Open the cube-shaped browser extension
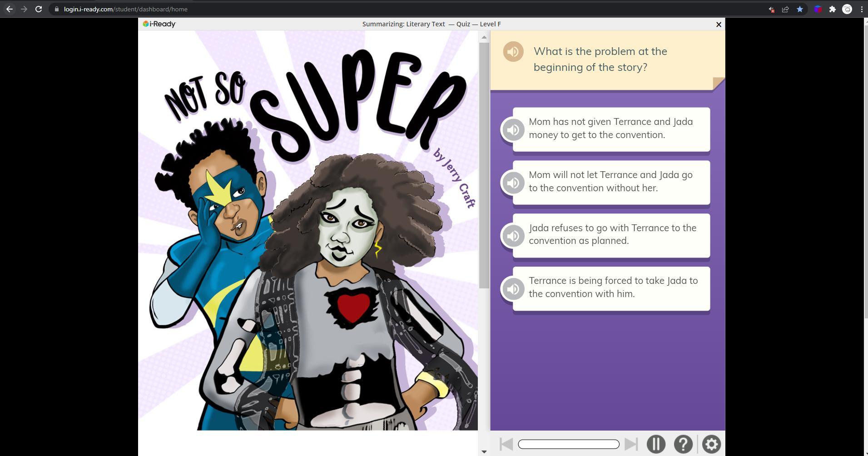The height and width of the screenshot is (456, 868). (x=818, y=9)
